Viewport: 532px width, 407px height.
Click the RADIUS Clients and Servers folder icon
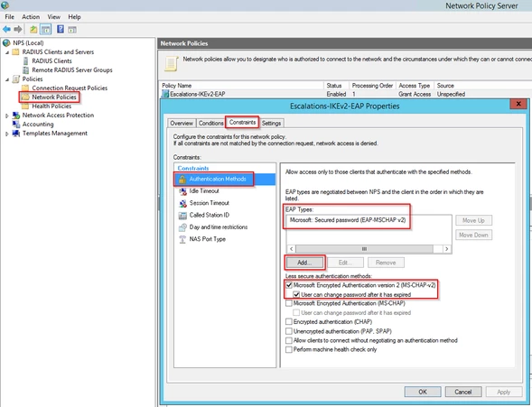pos(15,51)
